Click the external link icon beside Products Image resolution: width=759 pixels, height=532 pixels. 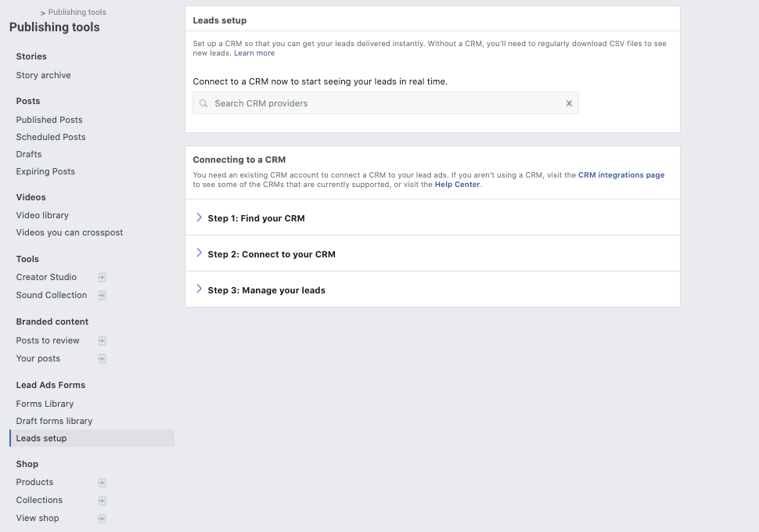point(102,483)
